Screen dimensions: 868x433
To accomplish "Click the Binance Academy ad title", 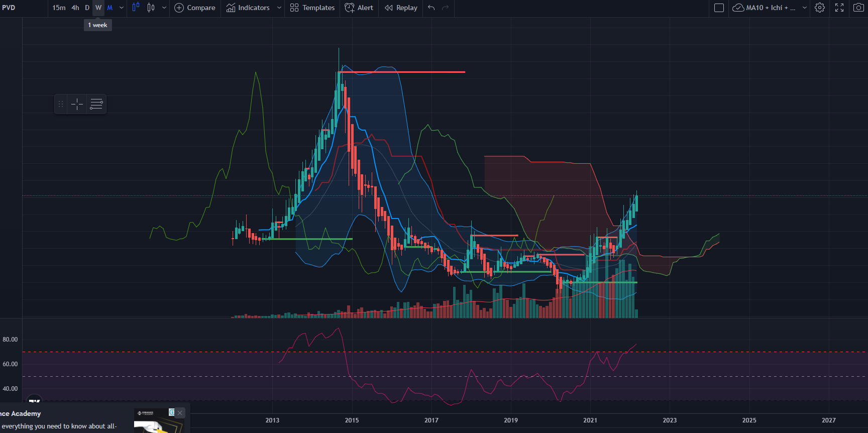I will coord(20,413).
